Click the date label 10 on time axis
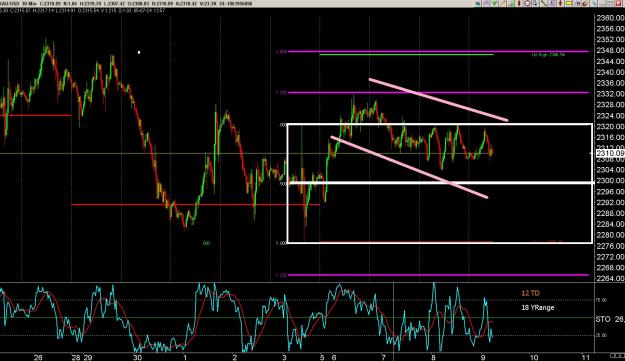 coord(534,357)
